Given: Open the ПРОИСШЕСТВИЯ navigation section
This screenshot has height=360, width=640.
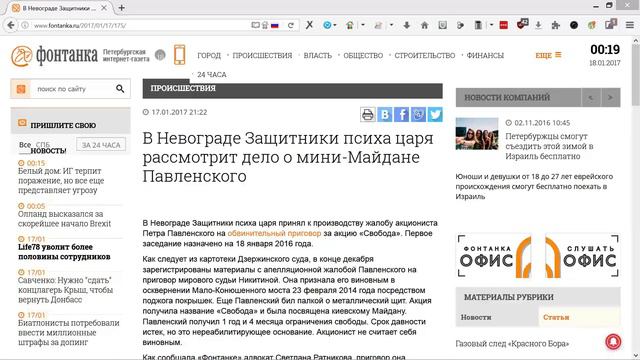Looking at the screenshot, I should [x=262, y=56].
